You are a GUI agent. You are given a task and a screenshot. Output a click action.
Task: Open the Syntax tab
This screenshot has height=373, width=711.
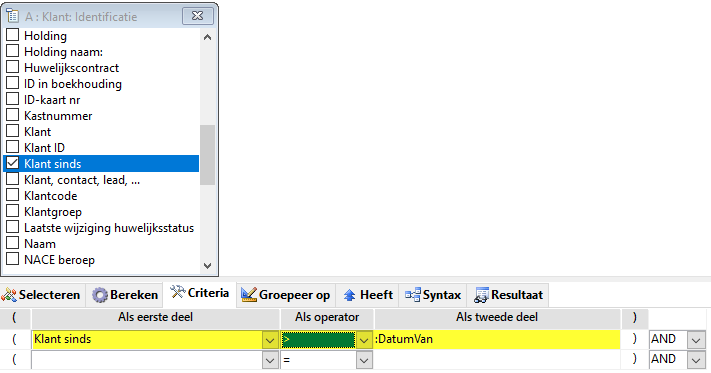click(433, 295)
